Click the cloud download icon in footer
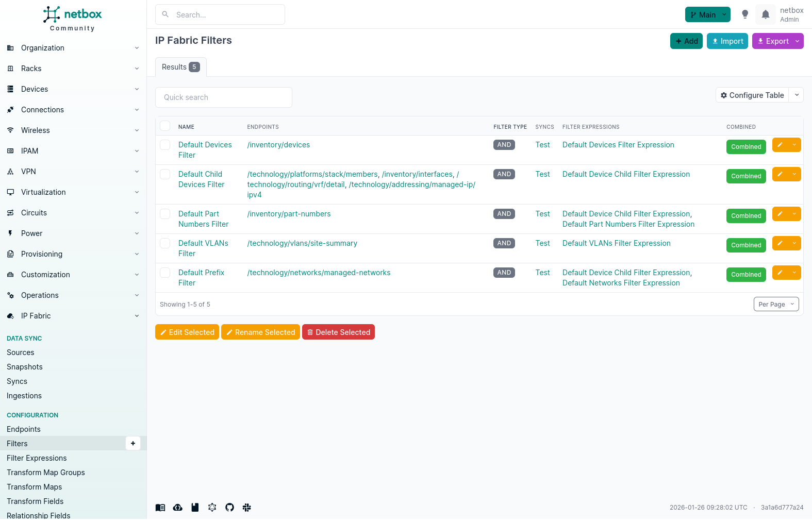The height and width of the screenshot is (522, 812). pos(177,508)
